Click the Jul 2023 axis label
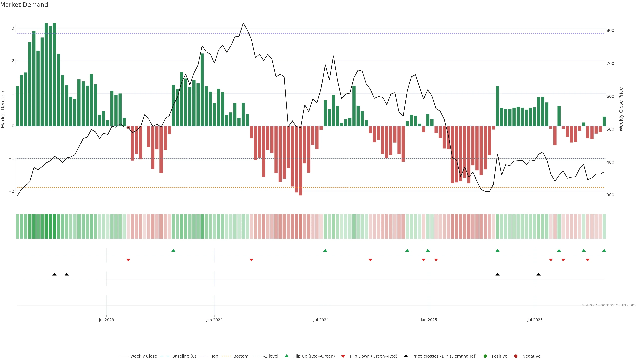Image resolution: width=644 pixels, height=362 pixels. 106,320
